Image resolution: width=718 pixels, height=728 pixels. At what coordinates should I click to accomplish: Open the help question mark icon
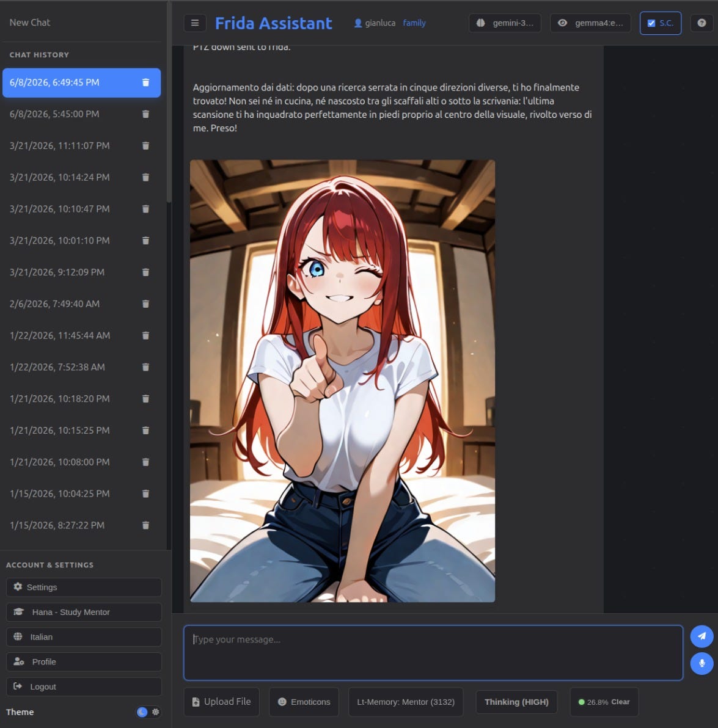(702, 23)
